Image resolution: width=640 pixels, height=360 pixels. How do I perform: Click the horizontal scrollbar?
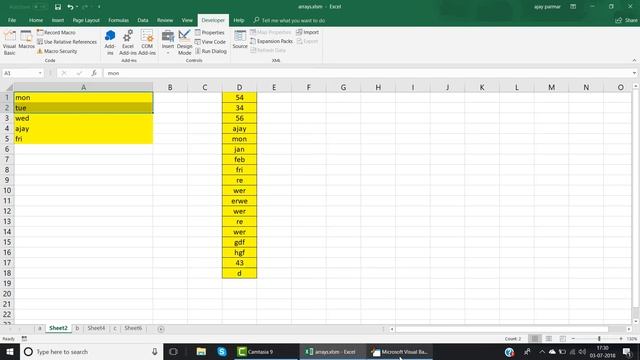tap(502, 329)
